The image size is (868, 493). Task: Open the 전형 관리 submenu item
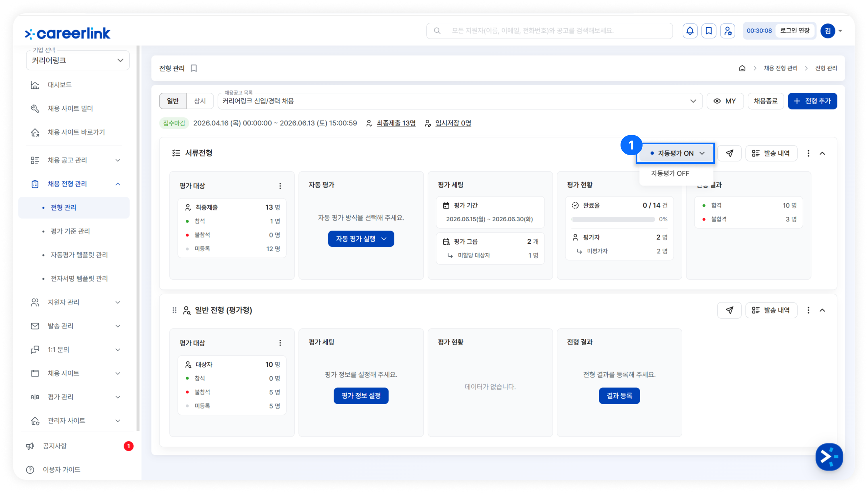click(x=74, y=208)
